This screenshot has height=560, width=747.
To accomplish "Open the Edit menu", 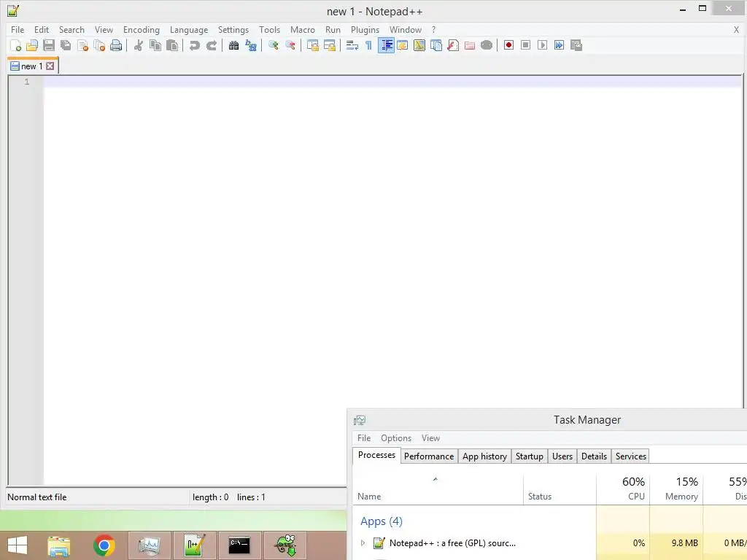I will 42,29.
